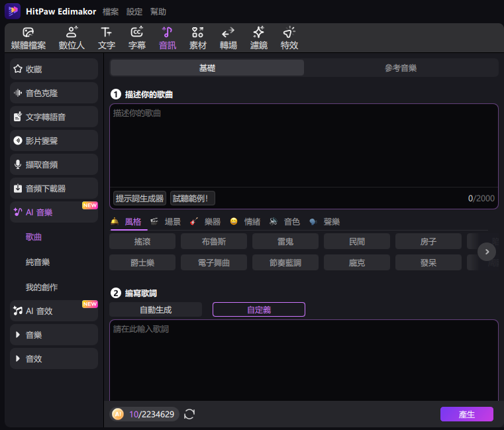Image resolution: width=504 pixels, height=430 pixels.
Task: Click the 提示詞生成器 prompt generator button
Action: coord(140,198)
